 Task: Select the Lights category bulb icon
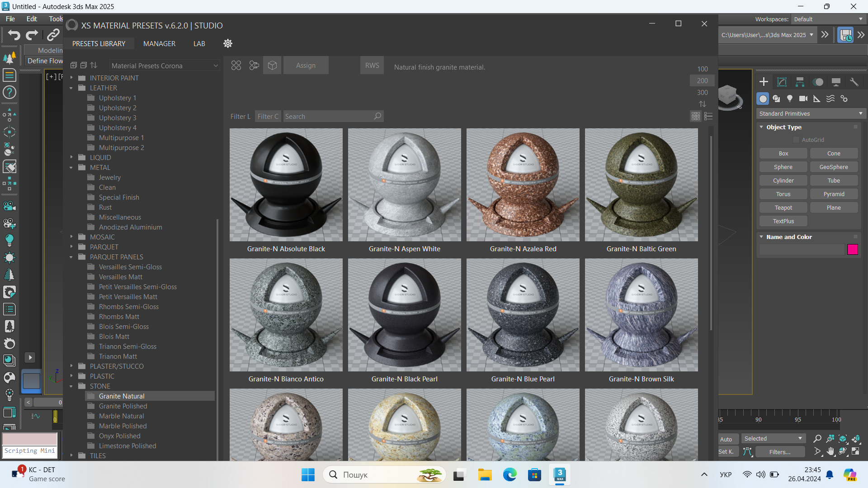pos(790,99)
